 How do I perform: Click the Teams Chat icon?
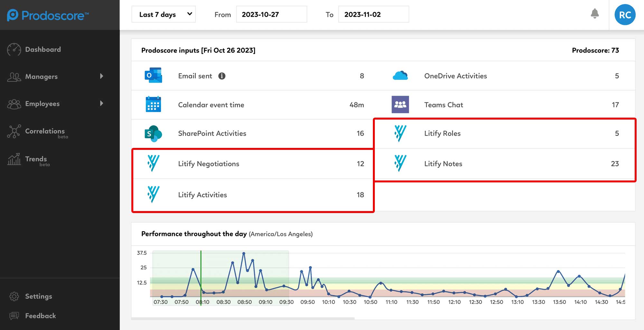tap(400, 104)
